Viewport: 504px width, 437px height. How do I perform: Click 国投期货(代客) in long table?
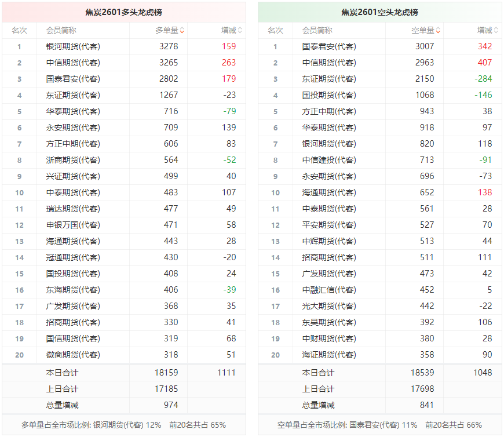tap(73, 274)
